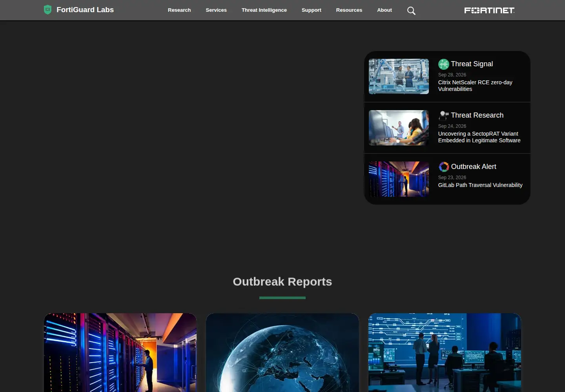
Task: Open the Threat Intelligence menu
Action: point(264,10)
